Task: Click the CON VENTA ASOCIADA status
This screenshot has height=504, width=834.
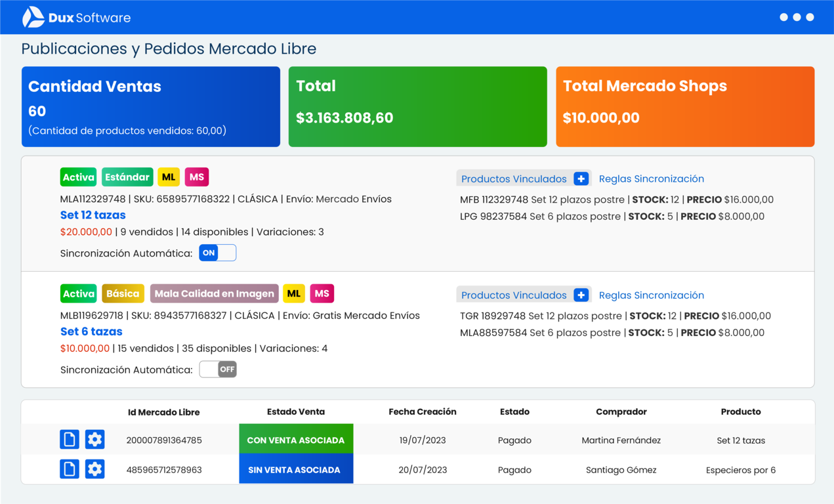Action: click(x=296, y=440)
